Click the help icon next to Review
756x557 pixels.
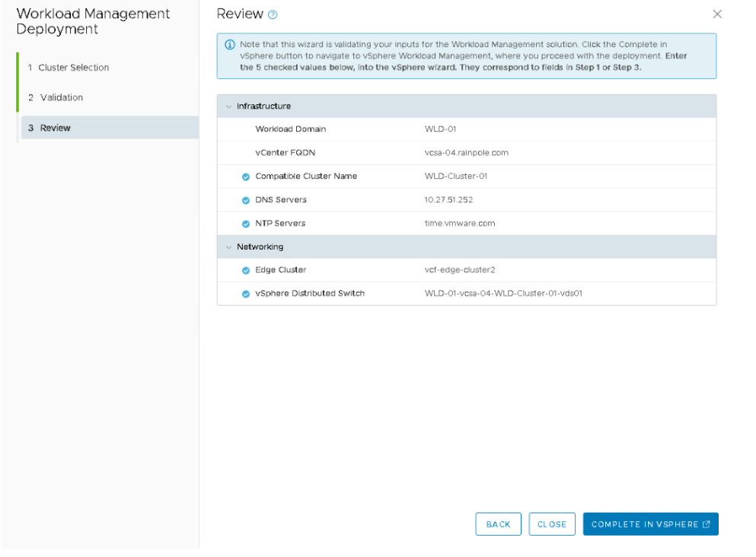click(273, 15)
